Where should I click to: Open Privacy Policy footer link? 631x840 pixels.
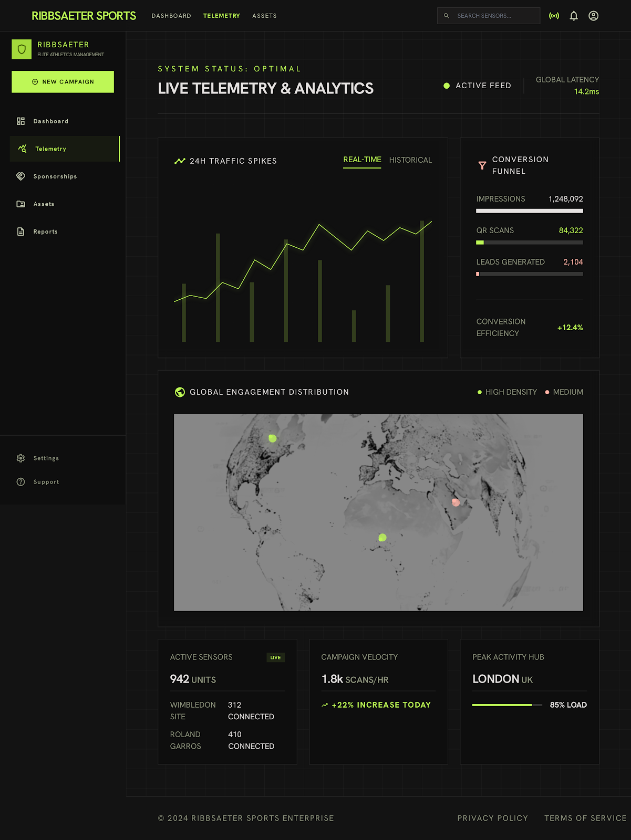click(x=493, y=818)
